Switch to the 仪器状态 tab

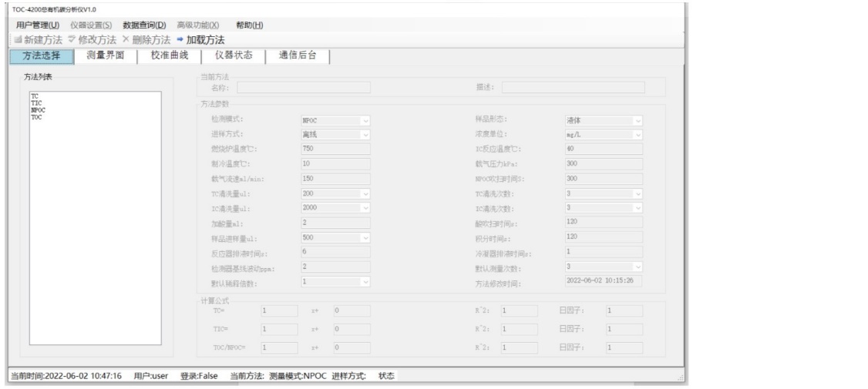click(234, 56)
